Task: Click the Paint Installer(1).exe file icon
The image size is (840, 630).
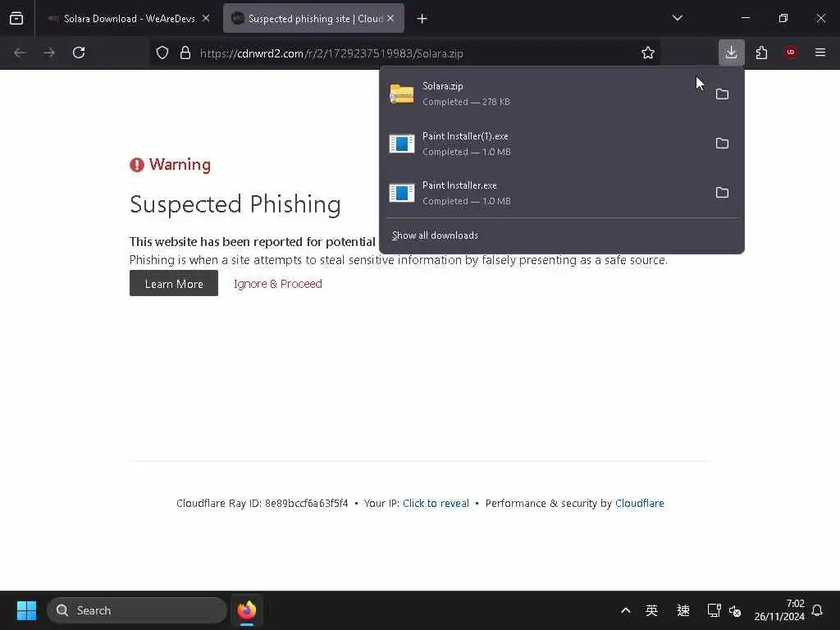Action: pyautogui.click(x=402, y=144)
